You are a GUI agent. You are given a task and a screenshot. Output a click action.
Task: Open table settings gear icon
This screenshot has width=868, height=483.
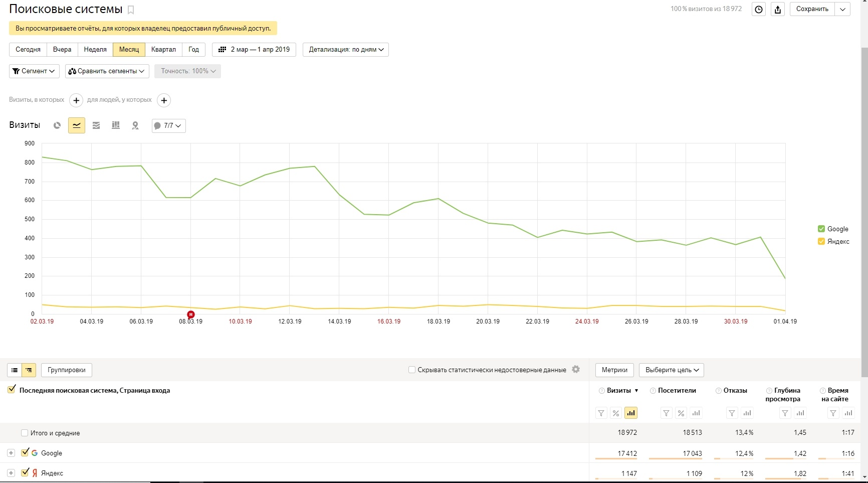click(x=576, y=369)
